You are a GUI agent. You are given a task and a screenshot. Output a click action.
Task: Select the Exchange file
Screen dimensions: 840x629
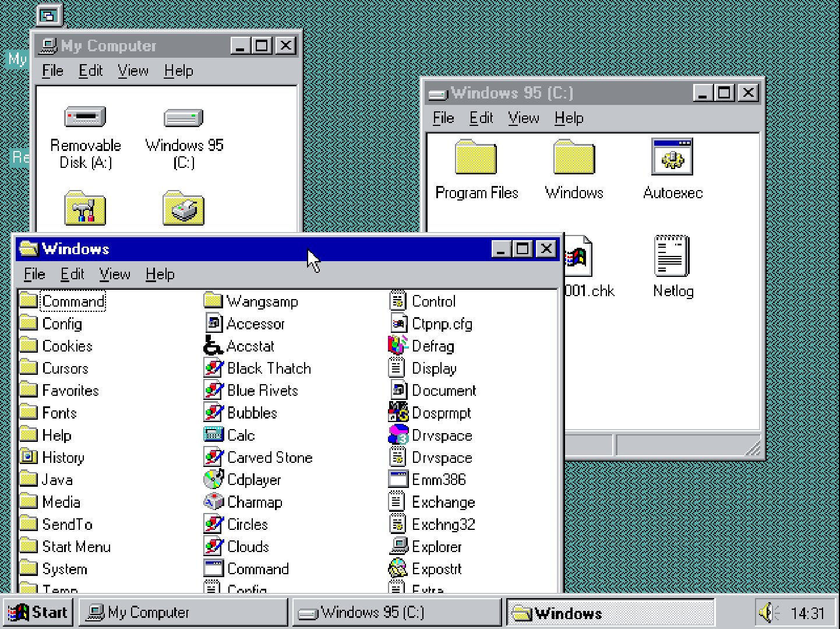(x=432, y=501)
